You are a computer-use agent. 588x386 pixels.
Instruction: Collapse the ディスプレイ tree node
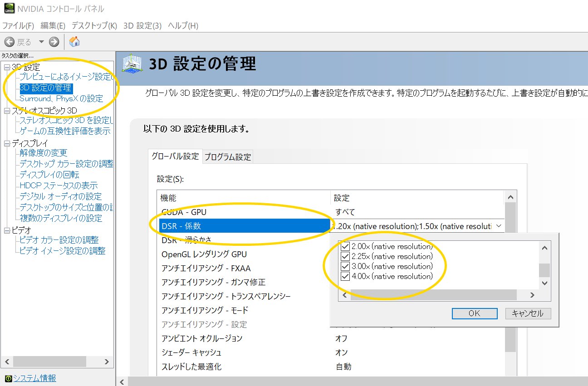[7, 143]
